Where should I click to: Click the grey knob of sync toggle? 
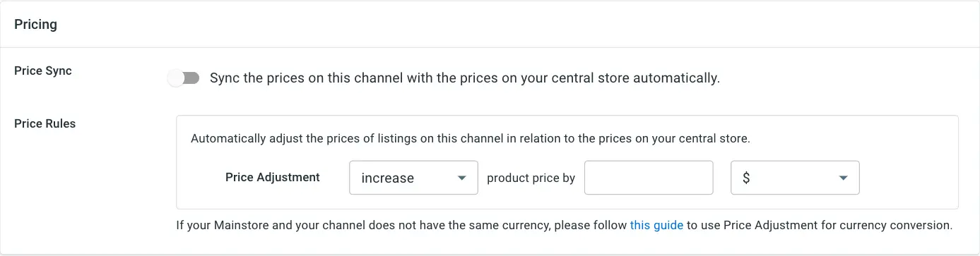[175, 78]
